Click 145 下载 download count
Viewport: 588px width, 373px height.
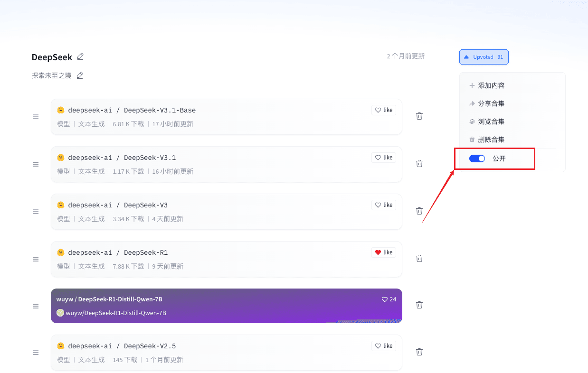125,360
